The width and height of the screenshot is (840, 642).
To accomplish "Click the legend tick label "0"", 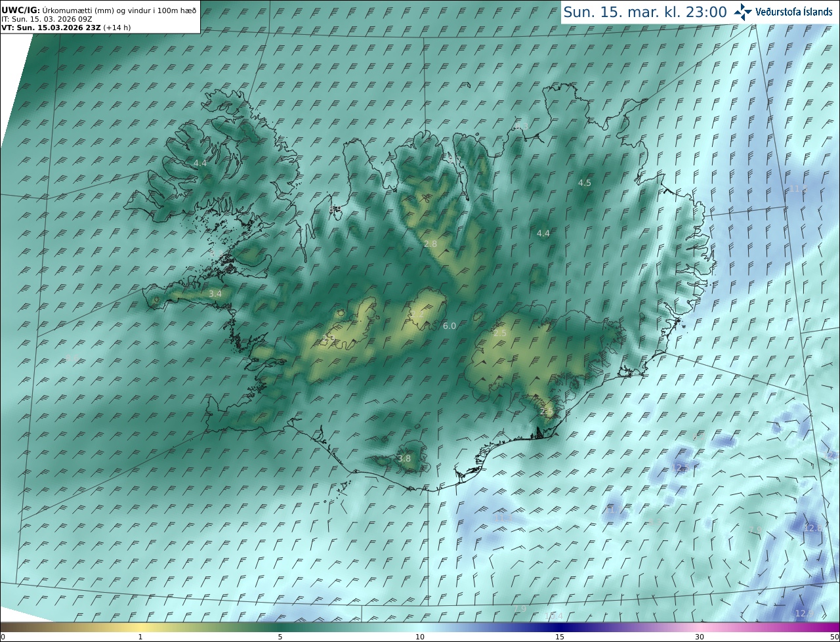I will (3, 637).
